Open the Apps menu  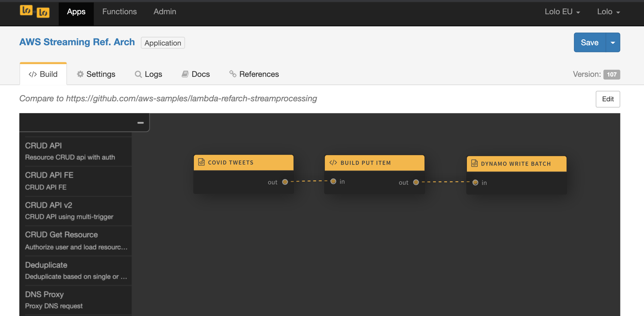[76, 12]
